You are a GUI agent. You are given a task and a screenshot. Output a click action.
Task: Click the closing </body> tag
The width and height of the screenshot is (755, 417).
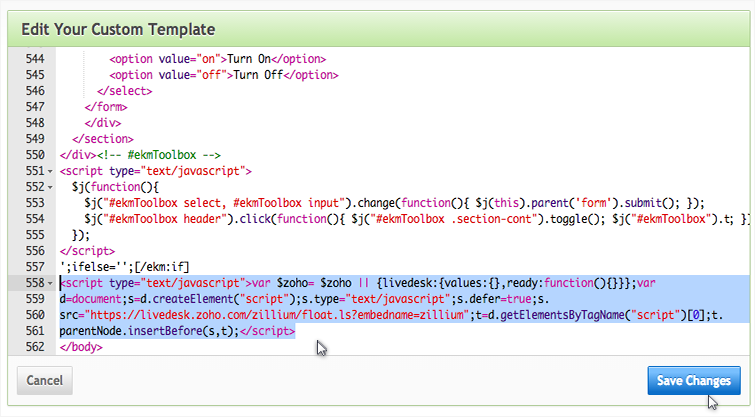pyautogui.click(x=81, y=347)
